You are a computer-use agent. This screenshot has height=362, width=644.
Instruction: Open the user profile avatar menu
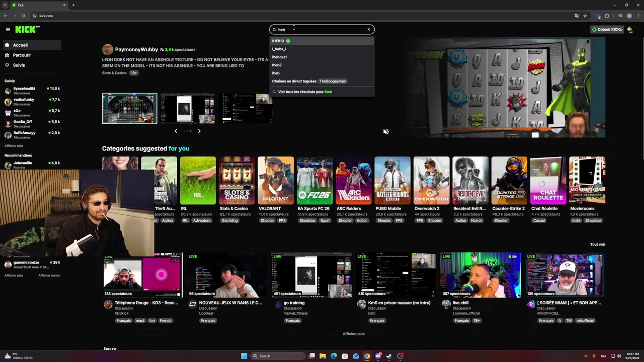(x=630, y=30)
